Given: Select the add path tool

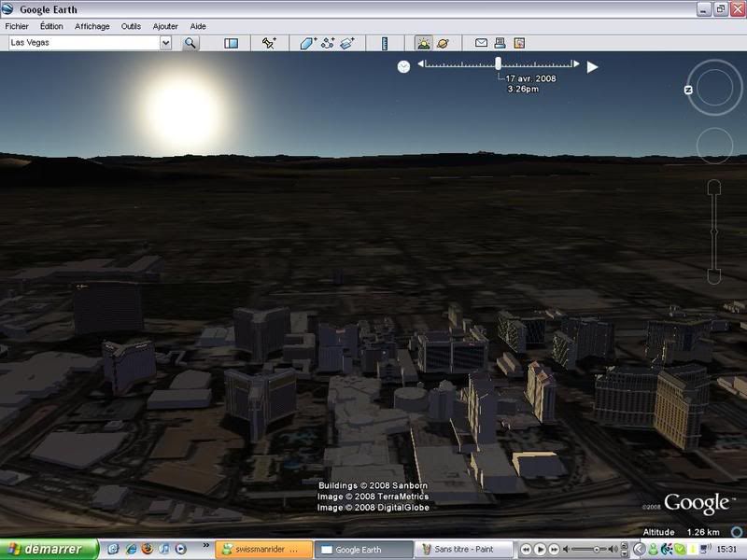Looking at the screenshot, I should pos(328,43).
